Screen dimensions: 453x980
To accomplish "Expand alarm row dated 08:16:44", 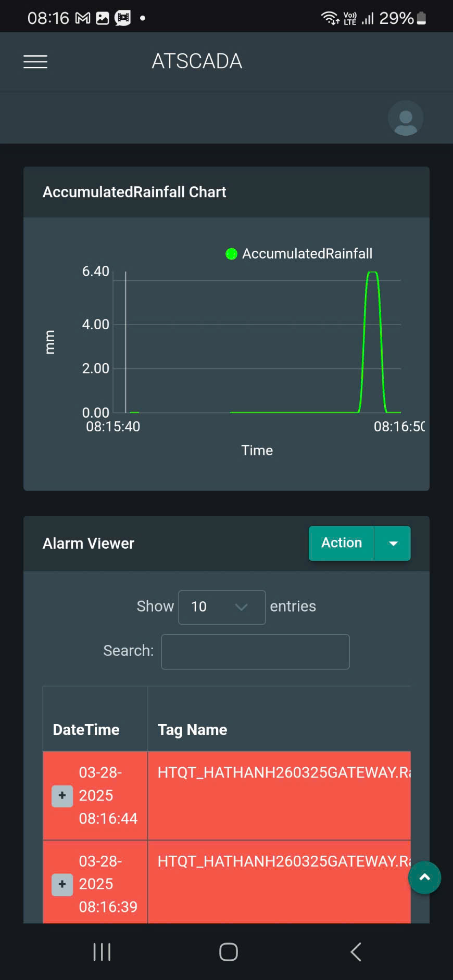I will (x=62, y=795).
